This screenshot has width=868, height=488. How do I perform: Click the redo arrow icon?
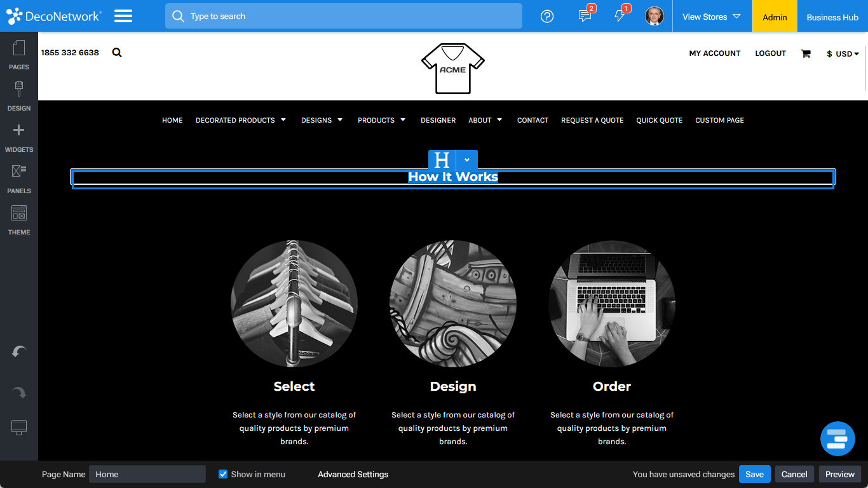pyautogui.click(x=19, y=393)
